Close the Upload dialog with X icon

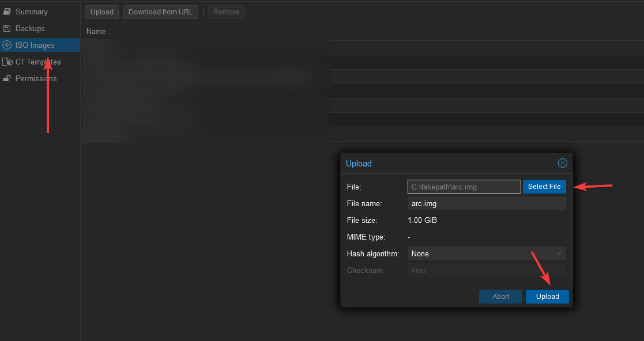[x=562, y=163]
